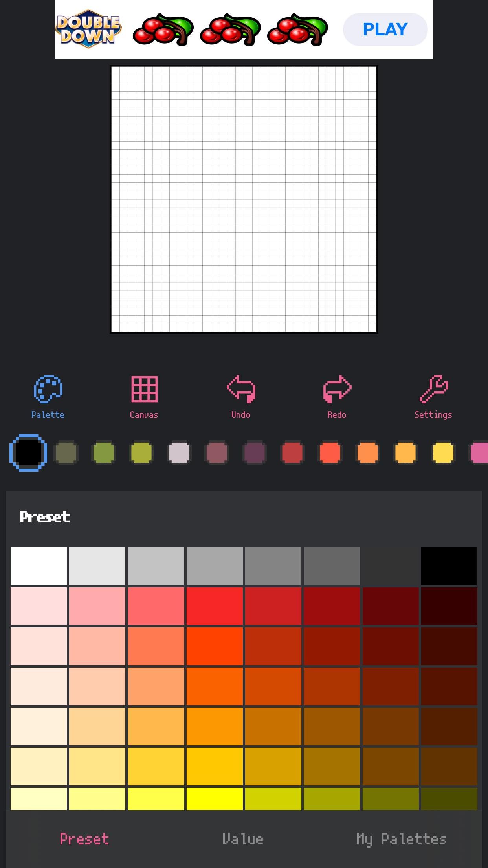Screen dimensions: 488x868
Task: Choose the bright yellow swatch in the bottom row
Action: tap(214, 798)
